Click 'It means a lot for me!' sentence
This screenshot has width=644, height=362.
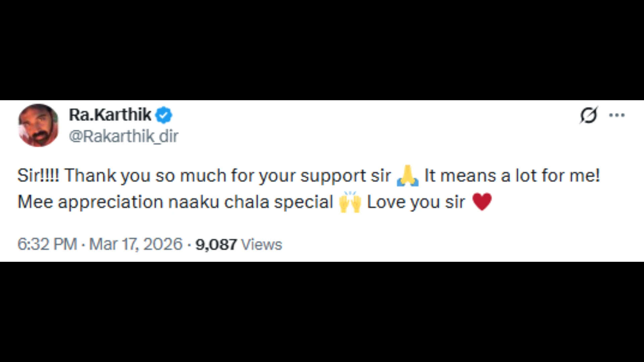click(x=512, y=176)
